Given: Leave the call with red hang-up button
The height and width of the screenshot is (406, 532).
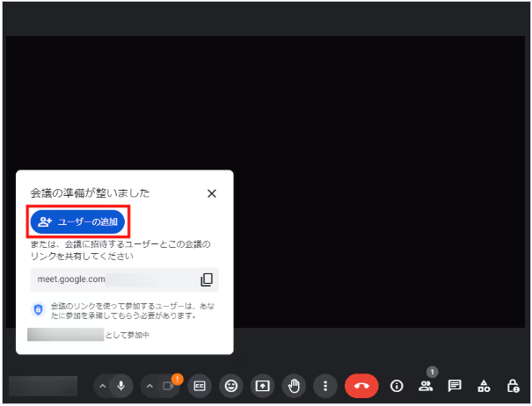Looking at the screenshot, I should 361,386.
